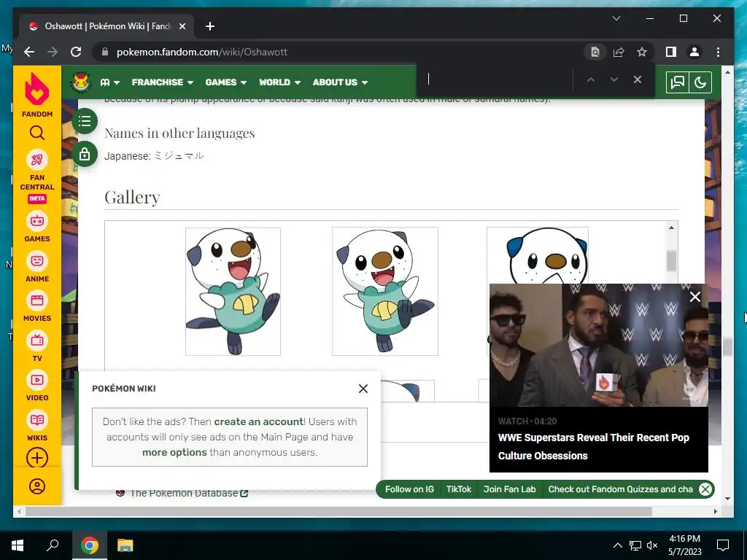Image resolution: width=747 pixels, height=560 pixels.
Task: Open the user profile icon in sidebar
Action: [x=37, y=486]
